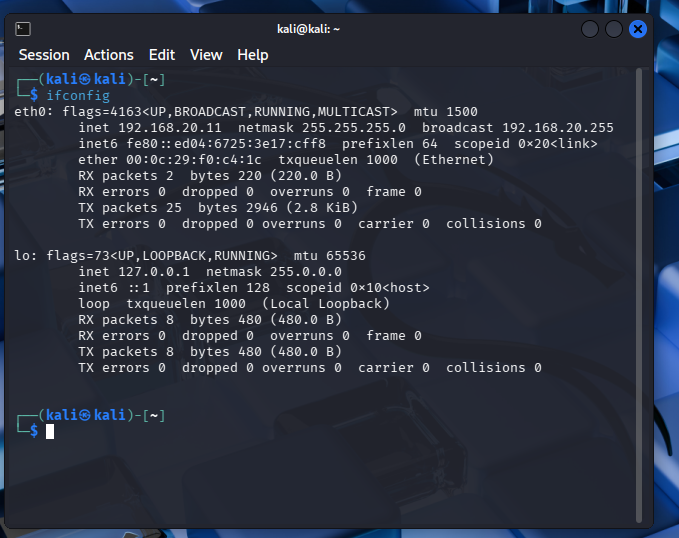Click the eth0: interface label
Image resolution: width=679 pixels, height=538 pixels.
pyautogui.click(x=33, y=112)
